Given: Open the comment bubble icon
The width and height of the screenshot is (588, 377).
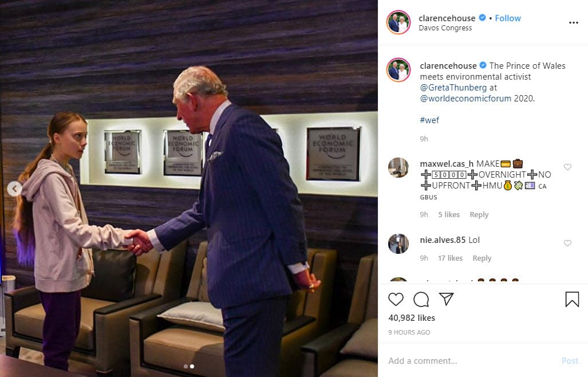Looking at the screenshot, I should coord(421,299).
